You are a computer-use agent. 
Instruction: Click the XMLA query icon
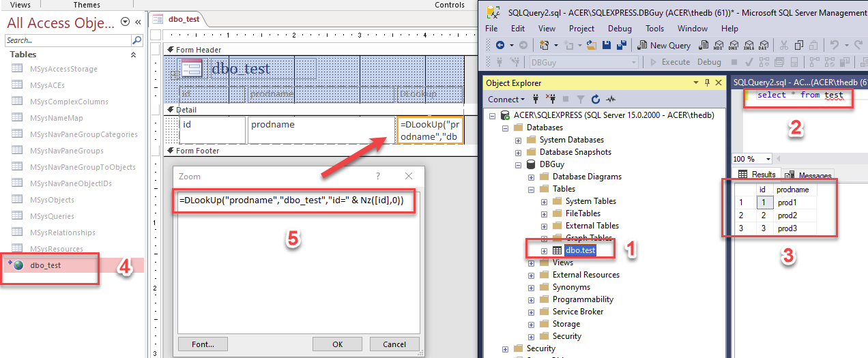coord(749,45)
